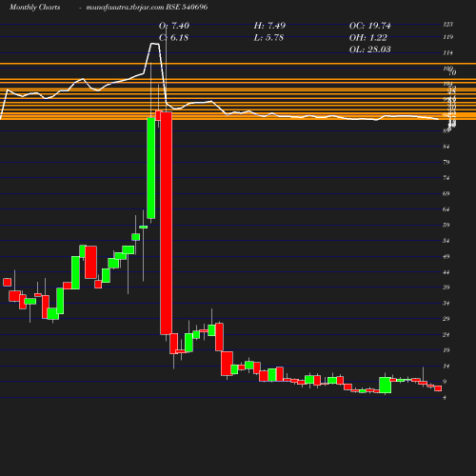
Task: Click the 69 price axis label
Action: 446,193
